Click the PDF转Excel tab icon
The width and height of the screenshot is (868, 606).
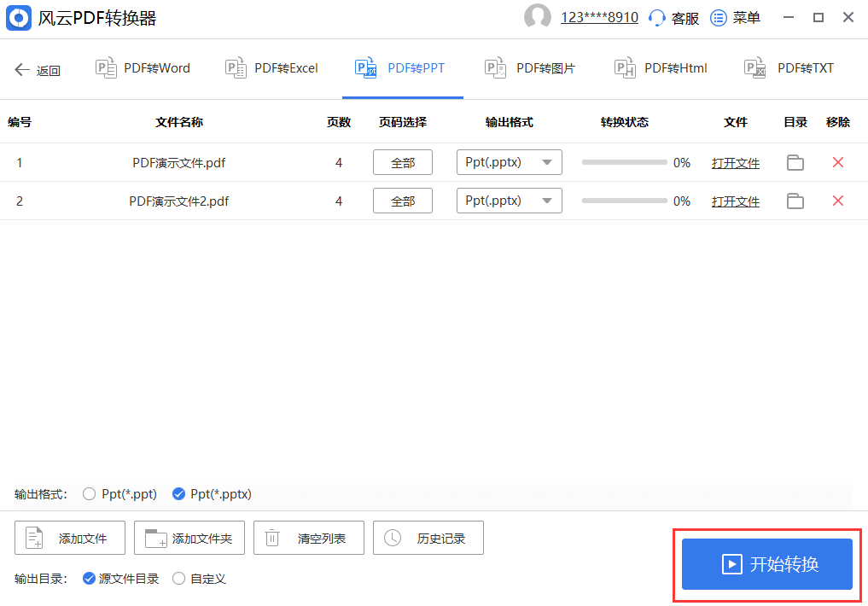point(236,68)
